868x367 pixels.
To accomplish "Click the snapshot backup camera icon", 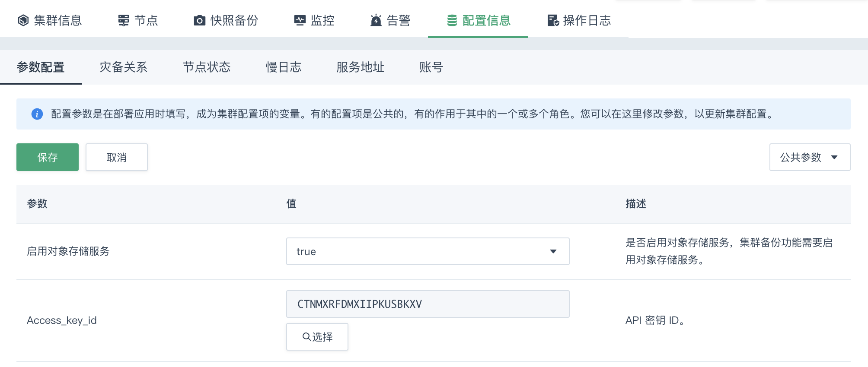I will coord(199,20).
